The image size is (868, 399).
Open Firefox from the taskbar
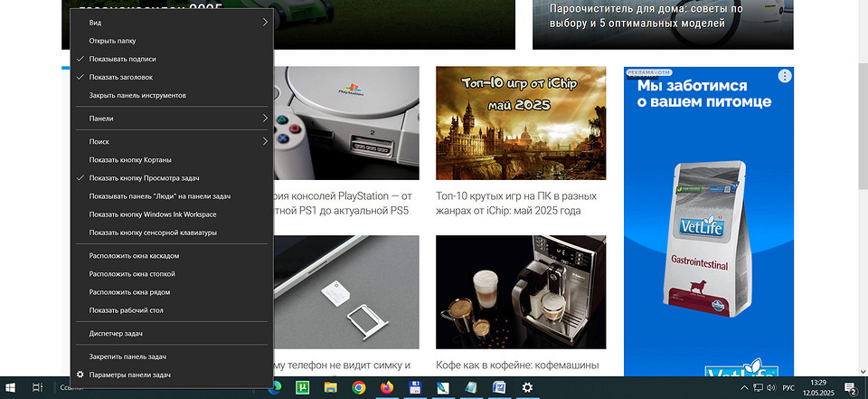coord(387,387)
